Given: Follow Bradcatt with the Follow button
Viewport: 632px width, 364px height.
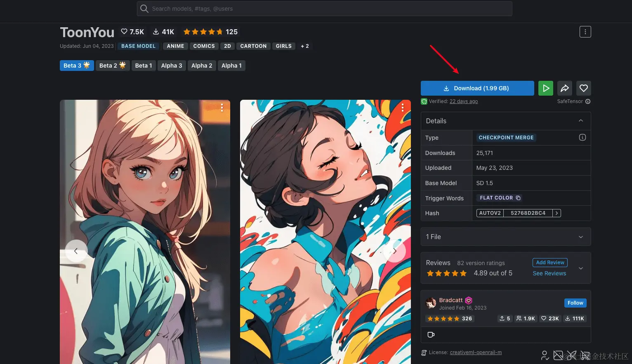Looking at the screenshot, I should (575, 303).
